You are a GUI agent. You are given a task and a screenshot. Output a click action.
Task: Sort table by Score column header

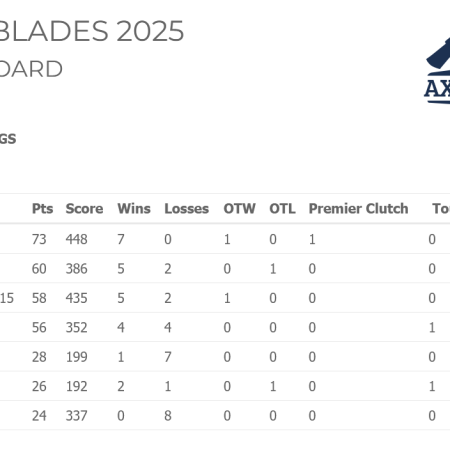[84, 209]
